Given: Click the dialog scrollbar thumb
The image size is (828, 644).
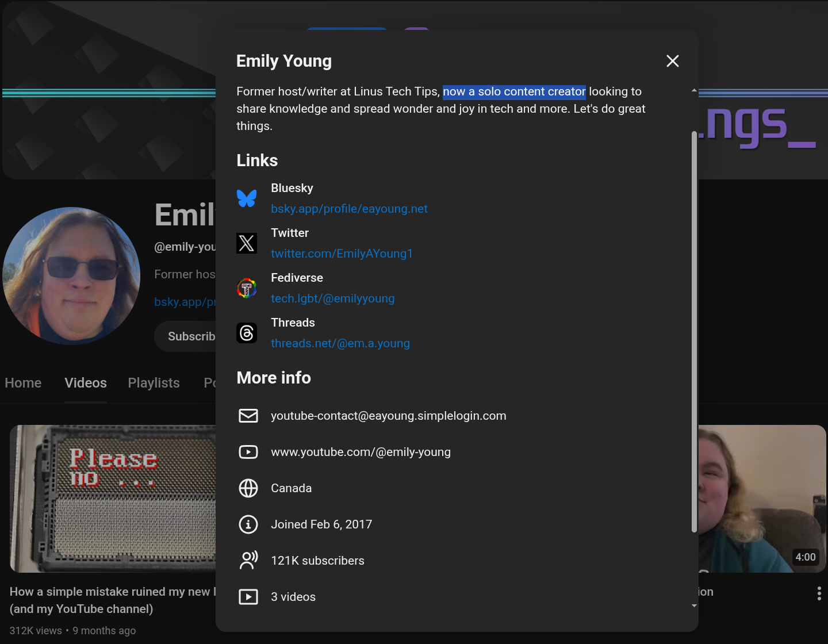Looking at the screenshot, I should point(694,332).
